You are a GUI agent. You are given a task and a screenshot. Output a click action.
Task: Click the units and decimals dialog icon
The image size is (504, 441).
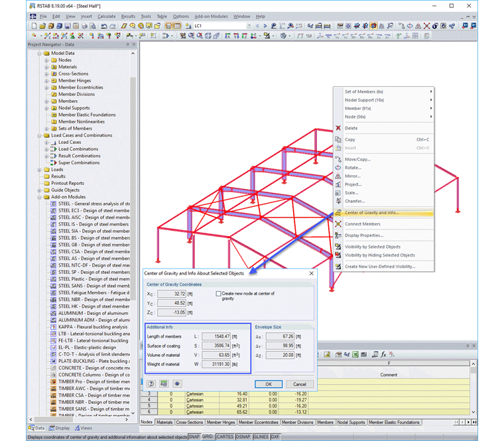coord(164,384)
